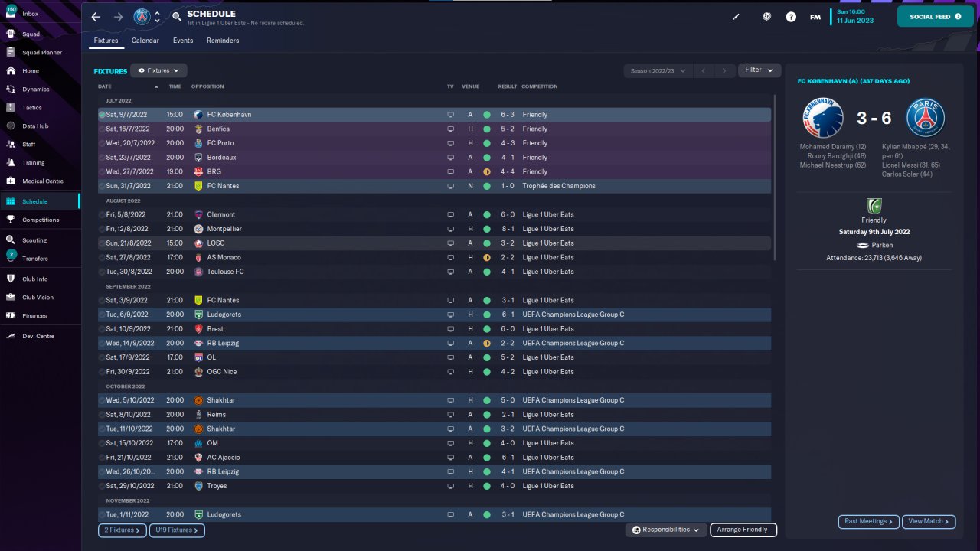
Task: Click the Arrange Friendly button
Action: tap(743, 530)
